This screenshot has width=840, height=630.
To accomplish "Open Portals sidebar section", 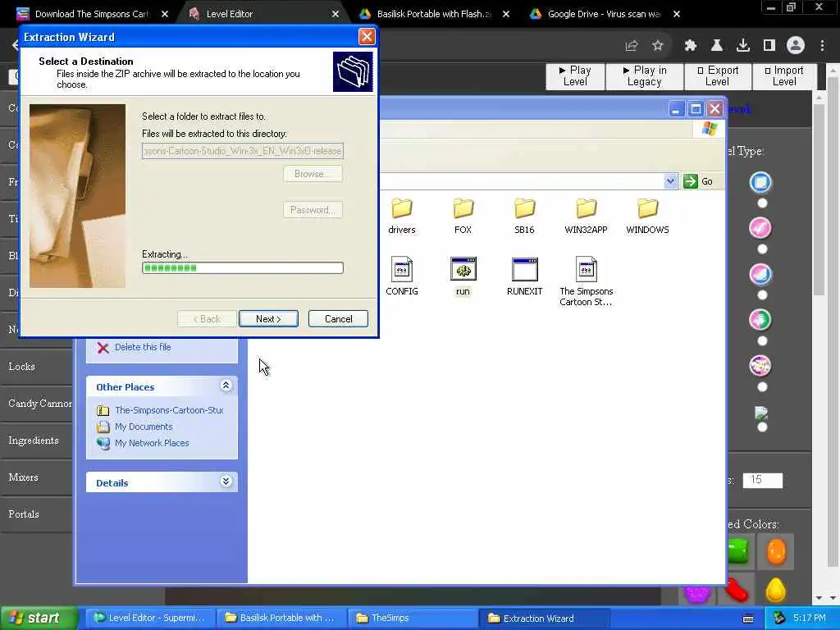I will click(36, 514).
